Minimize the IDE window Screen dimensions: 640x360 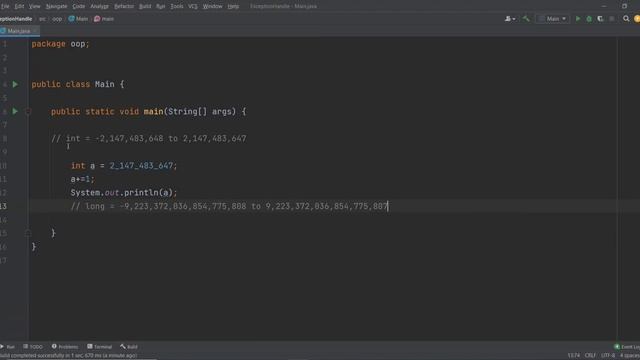604,6
